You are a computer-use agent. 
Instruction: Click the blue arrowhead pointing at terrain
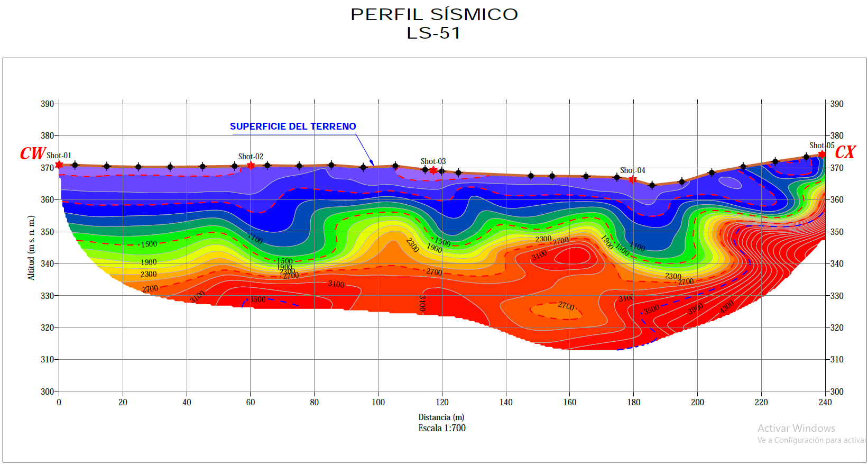click(372, 162)
